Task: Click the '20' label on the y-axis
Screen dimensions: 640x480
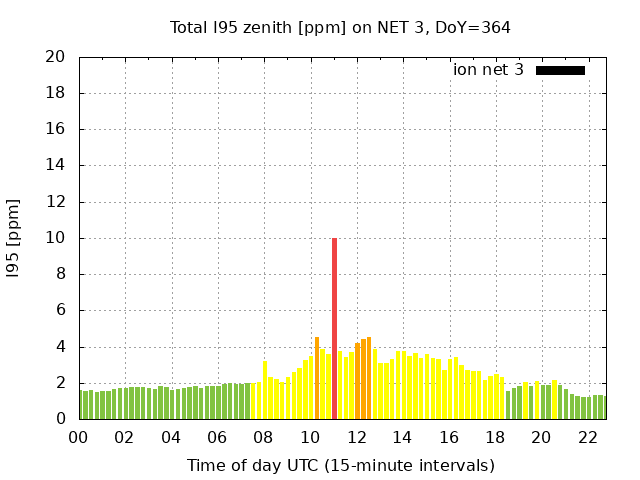Action: tap(56, 57)
